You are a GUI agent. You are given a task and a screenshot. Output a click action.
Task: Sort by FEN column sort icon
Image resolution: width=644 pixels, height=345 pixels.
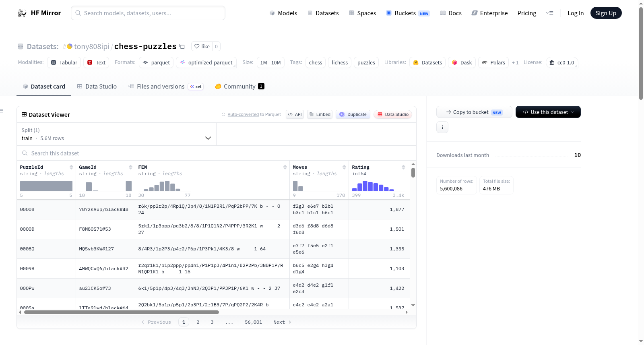point(285,167)
